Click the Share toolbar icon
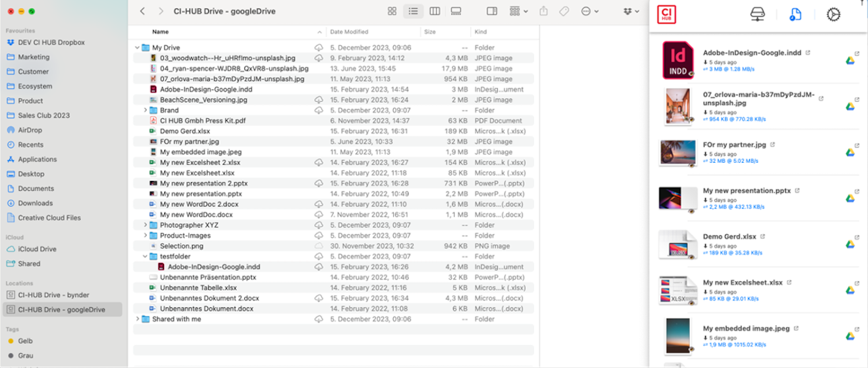The height and width of the screenshot is (368, 868). [545, 11]
